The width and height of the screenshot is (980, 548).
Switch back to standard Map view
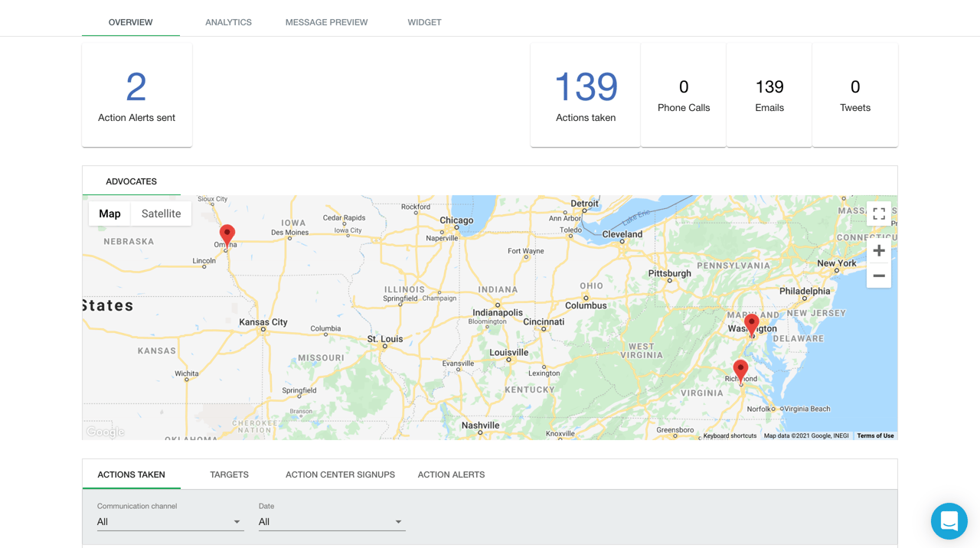coord(109,214)
